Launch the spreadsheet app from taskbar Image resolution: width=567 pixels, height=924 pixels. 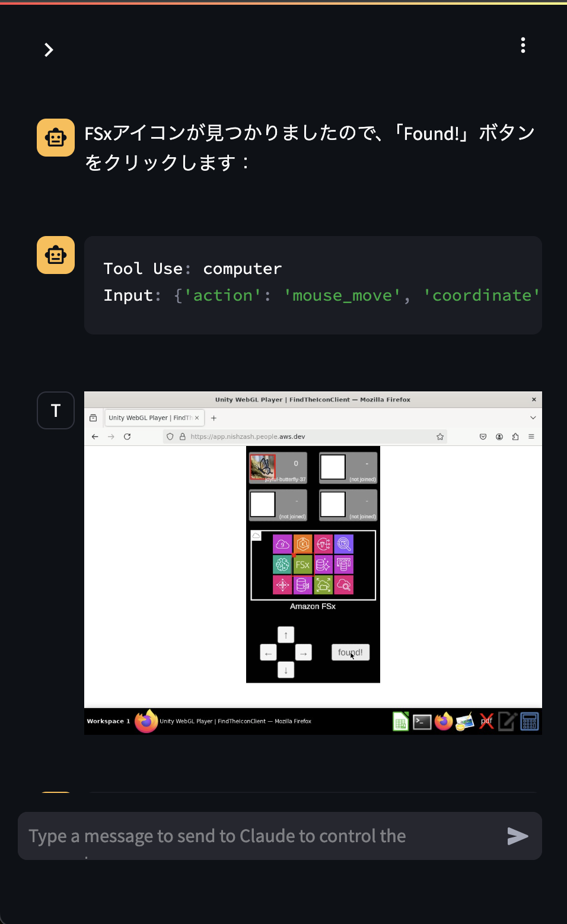pos(400,722)
